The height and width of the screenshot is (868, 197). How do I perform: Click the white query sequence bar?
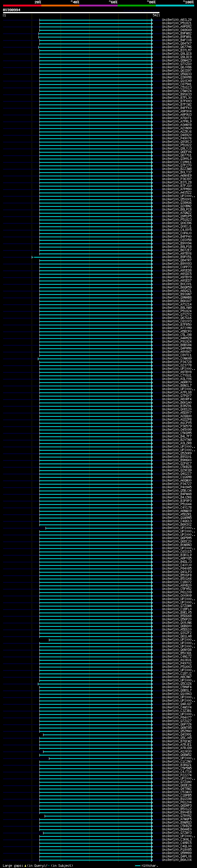tap(81, 12)
